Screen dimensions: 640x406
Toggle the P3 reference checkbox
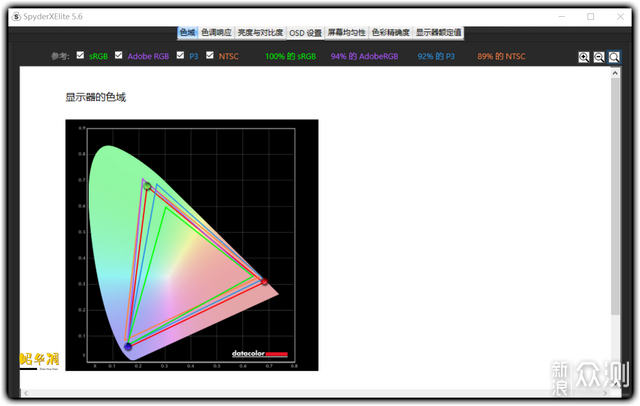tap(180, 55)
